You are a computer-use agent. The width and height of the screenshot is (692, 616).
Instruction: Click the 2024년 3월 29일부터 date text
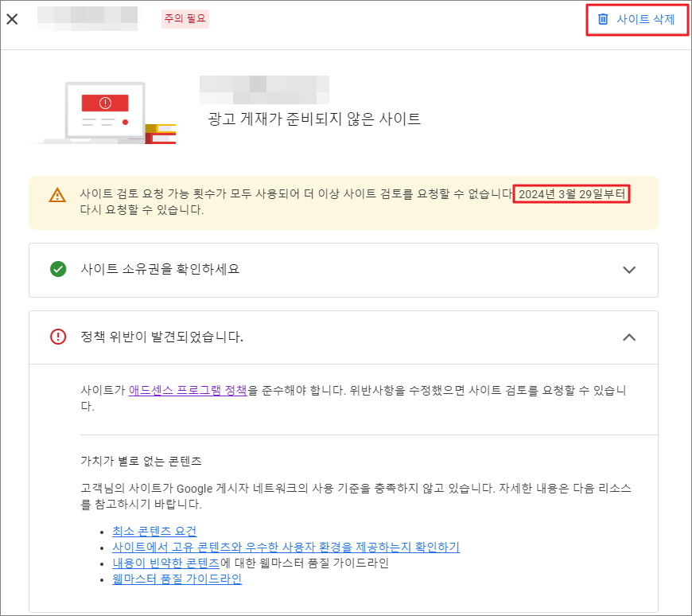click(572, 193)
